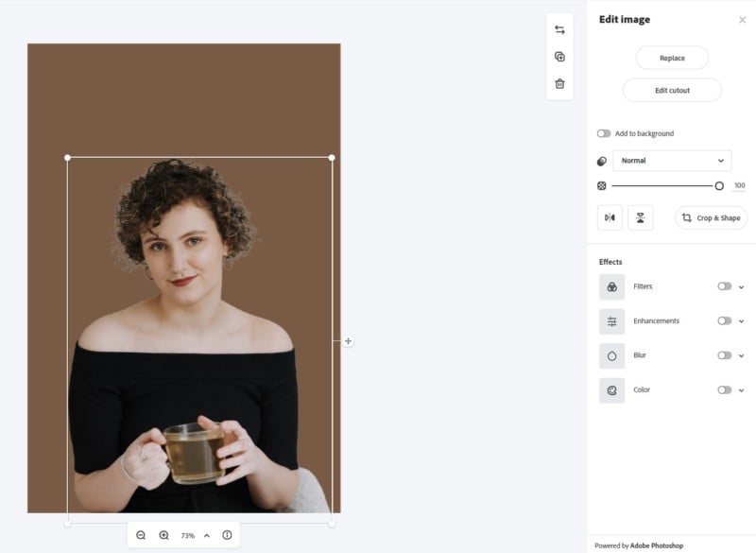Click the zoom out magnifier icon
This screenshot has height=553, width=756.
coord(141,535)
